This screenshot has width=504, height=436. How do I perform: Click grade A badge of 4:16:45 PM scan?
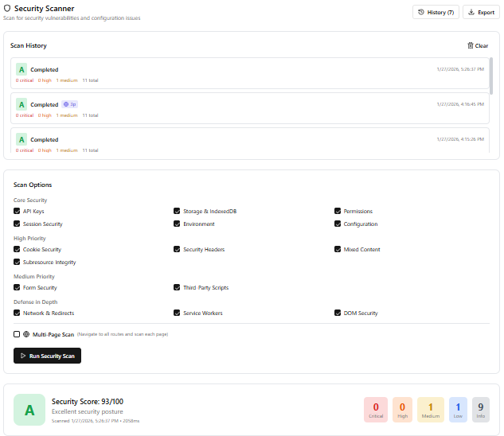click(x=21, y=104)
